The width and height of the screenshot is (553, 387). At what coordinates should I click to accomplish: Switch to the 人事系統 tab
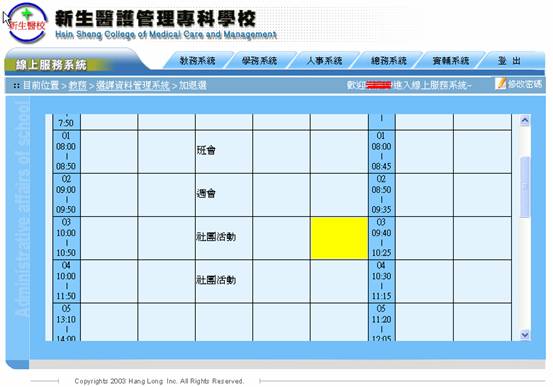tap(324, 60)
